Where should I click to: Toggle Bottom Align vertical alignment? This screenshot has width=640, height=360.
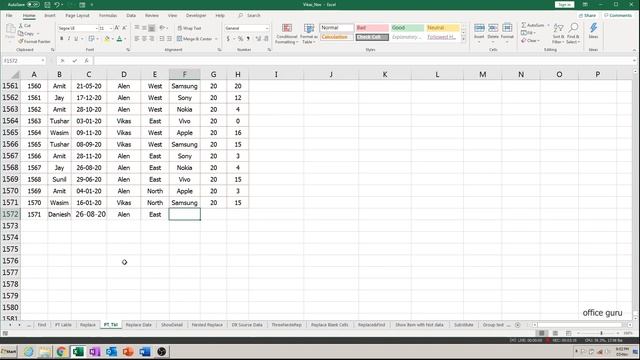pyautogui.click(x=151, y=28)
